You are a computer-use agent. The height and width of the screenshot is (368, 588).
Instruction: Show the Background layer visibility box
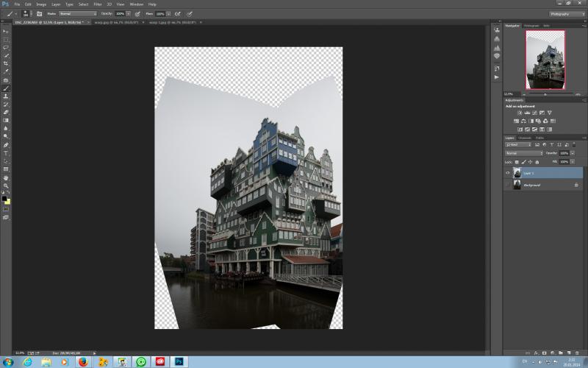click(508, 185)
